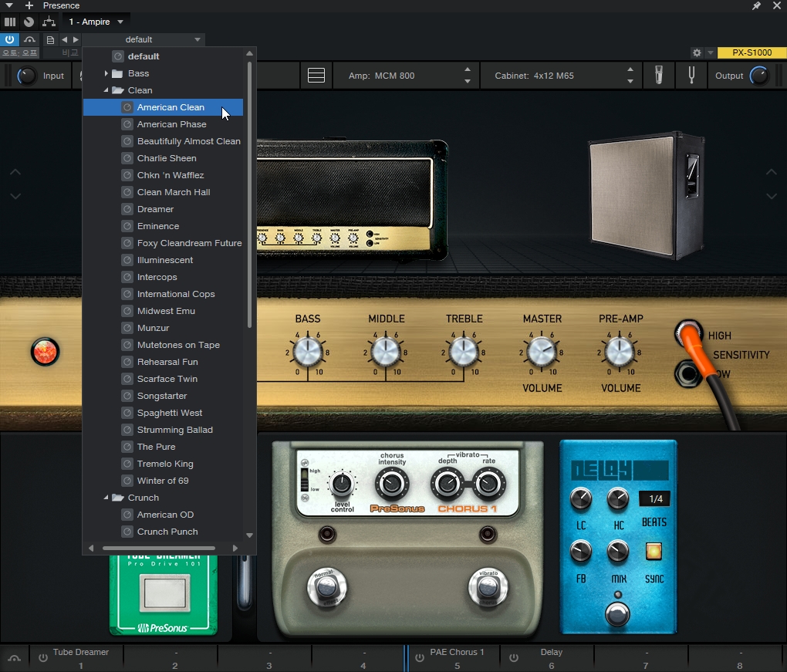Viewport: 787px width, 672px height.
Task: Open the 1 - Ampire plugin selector
Action: point(96,22)
